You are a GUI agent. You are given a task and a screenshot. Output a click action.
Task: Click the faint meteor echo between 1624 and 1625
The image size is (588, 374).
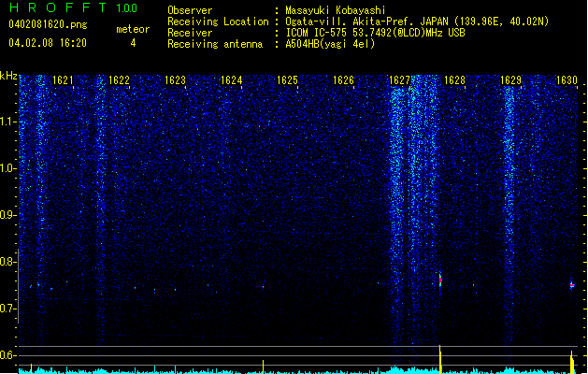(264, 286)
